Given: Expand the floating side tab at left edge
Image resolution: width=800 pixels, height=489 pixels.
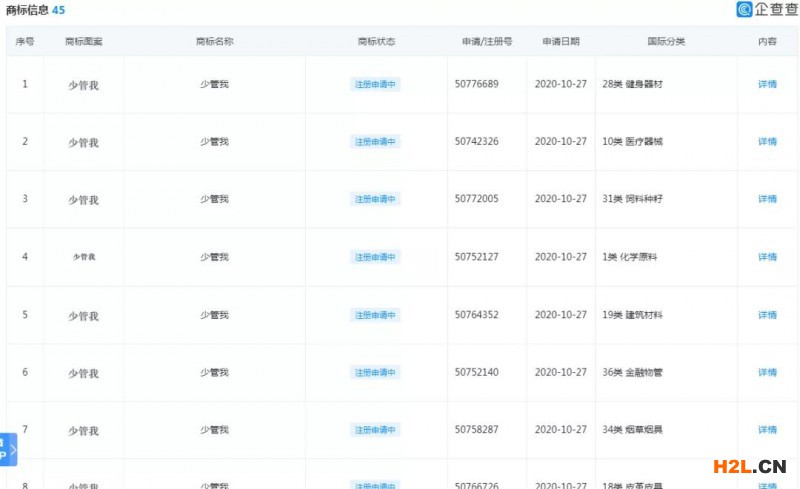Looking at the screenshot, I should pyautogui.click(x=8, y=450).
